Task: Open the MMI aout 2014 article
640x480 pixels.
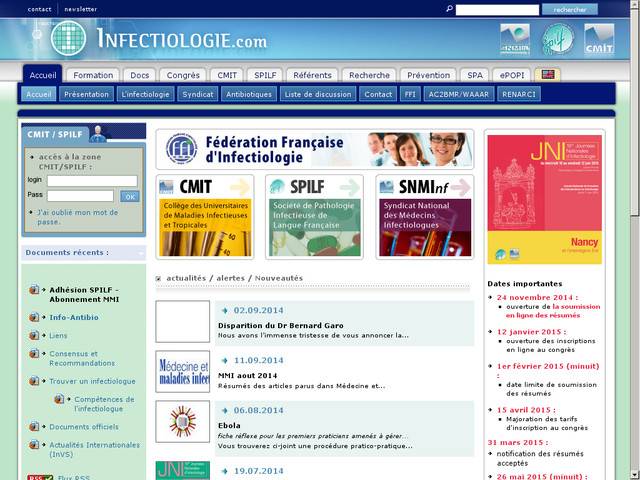Action: coord(247,376)
